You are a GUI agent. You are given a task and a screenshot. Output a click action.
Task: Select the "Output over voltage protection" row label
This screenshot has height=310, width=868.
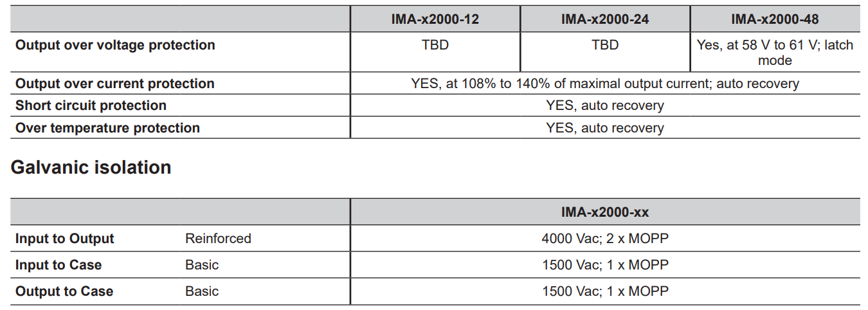[x=115, y=45]
